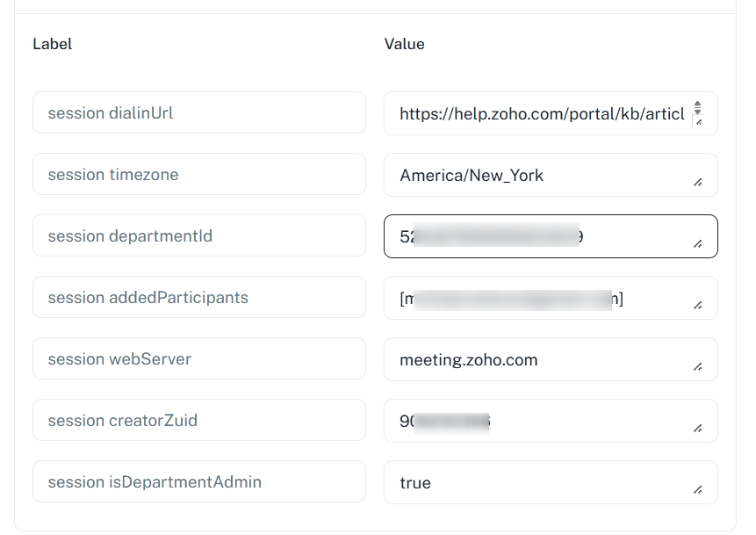
Task: Click resize handle of addedParticipants value field
Action: (x=698, y=306)
